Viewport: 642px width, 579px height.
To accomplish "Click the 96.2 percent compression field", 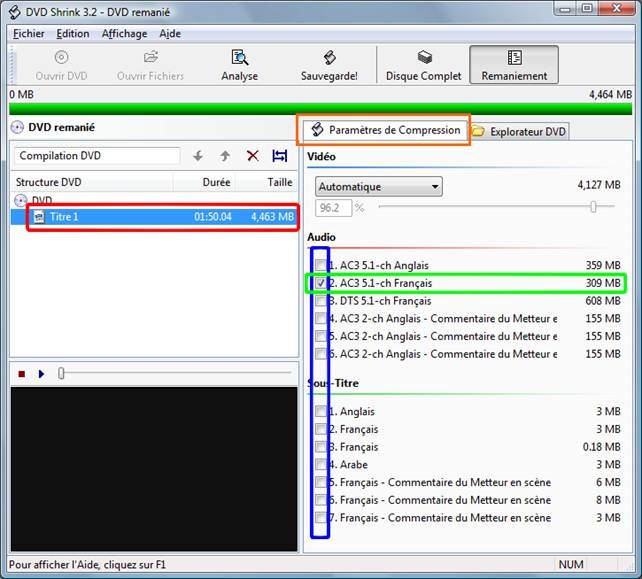I will point(333,208).
